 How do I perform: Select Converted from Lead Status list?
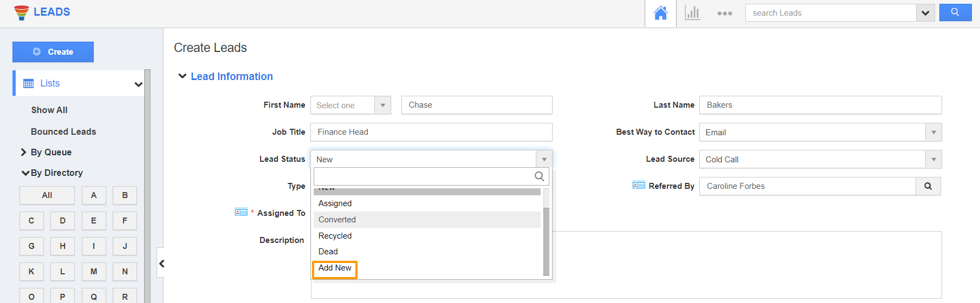pos(337,220)
